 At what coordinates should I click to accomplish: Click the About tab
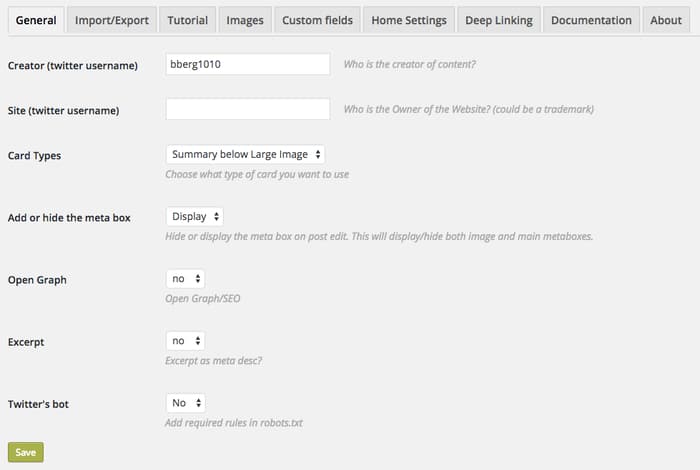[x=666, y=20]
